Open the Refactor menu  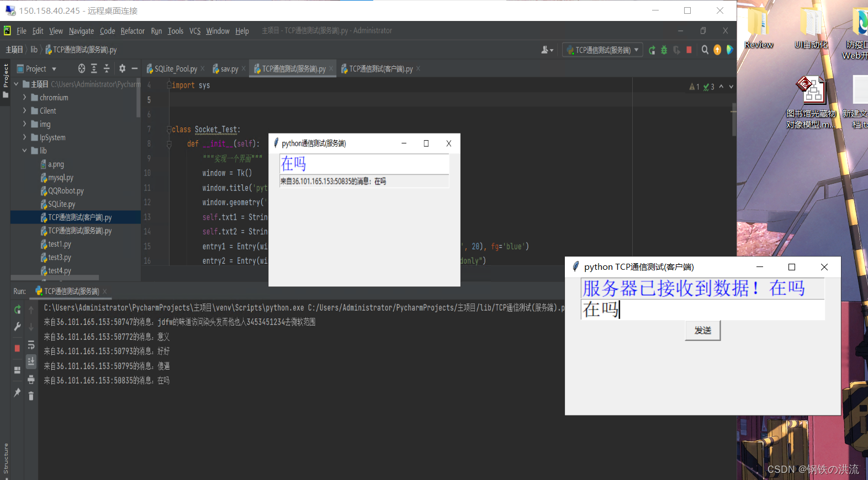tap(133, 31)
